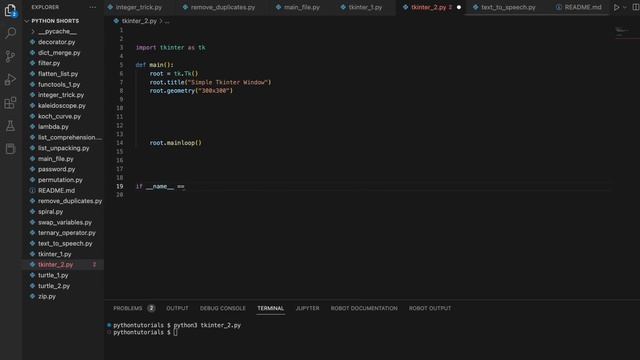
Task: Open permutation.py in the explorer
Action: coord(60,180)
